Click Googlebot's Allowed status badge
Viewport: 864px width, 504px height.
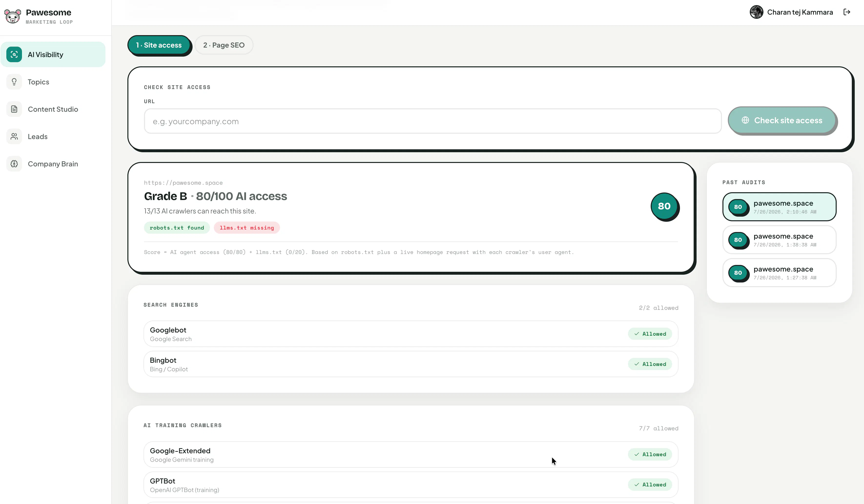click(x=650, y=334)
